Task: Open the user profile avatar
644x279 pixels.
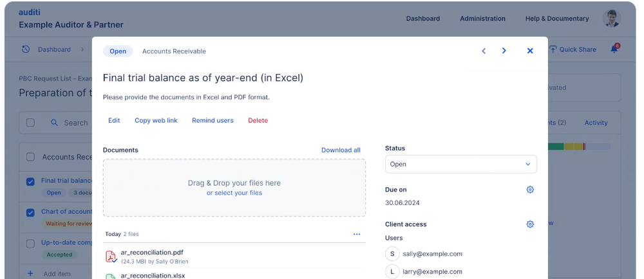Action: pyautogui.click(x=612, y=19)
